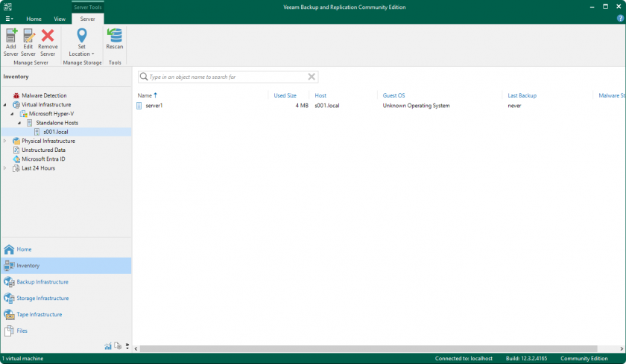Open the help question mark icon

coord(619,18)
